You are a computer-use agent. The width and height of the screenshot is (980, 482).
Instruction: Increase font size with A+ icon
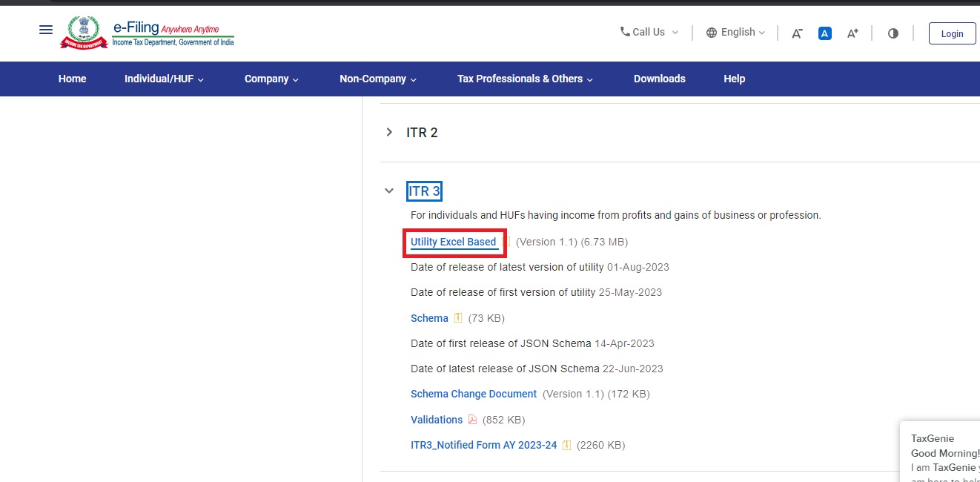[853, 33]
